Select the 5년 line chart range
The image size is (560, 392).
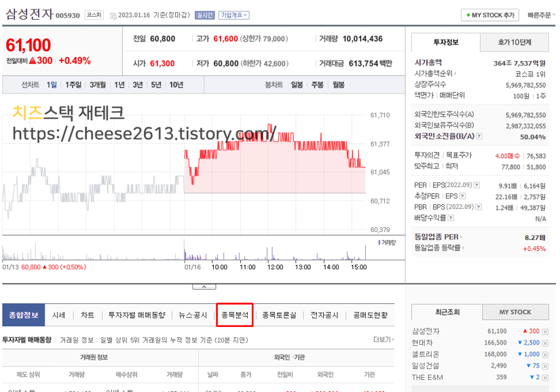[156, 85]
